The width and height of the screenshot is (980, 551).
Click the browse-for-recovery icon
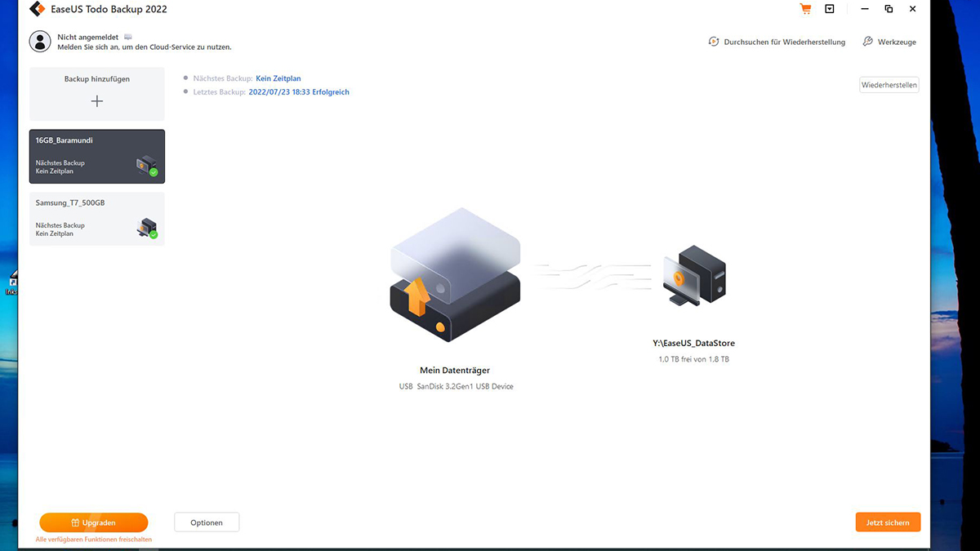click(714, 42)
